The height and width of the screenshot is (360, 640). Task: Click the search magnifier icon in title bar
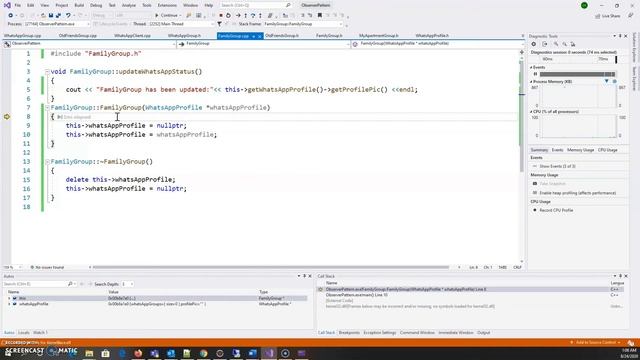(x=288, y=5)
